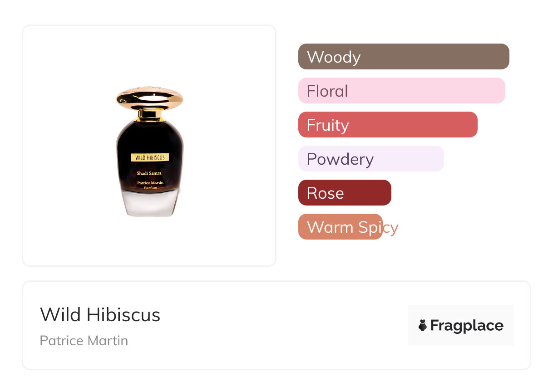This screenshot has height=392, width=553.
Task: Click the blank area inside the title card
Action: 281,325
